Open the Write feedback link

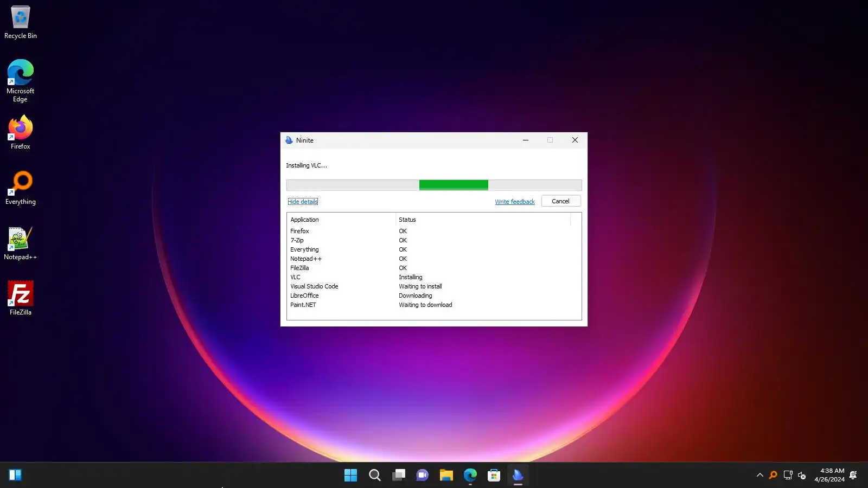(515, 202)
